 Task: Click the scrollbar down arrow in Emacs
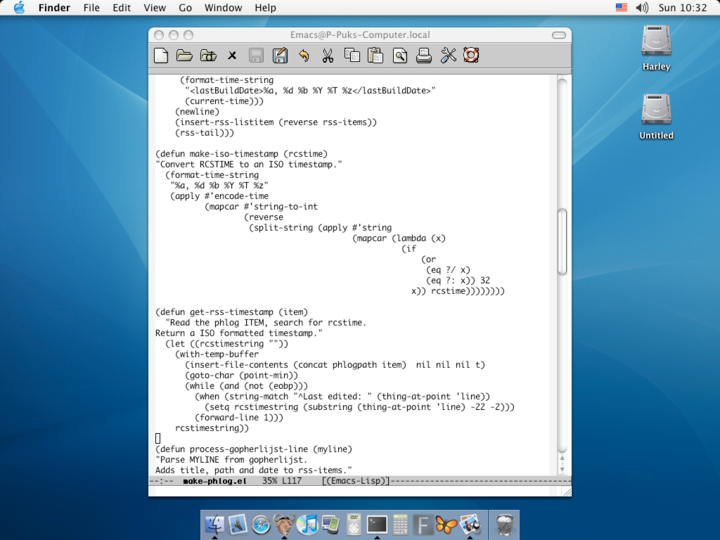[x=562, y=470]
